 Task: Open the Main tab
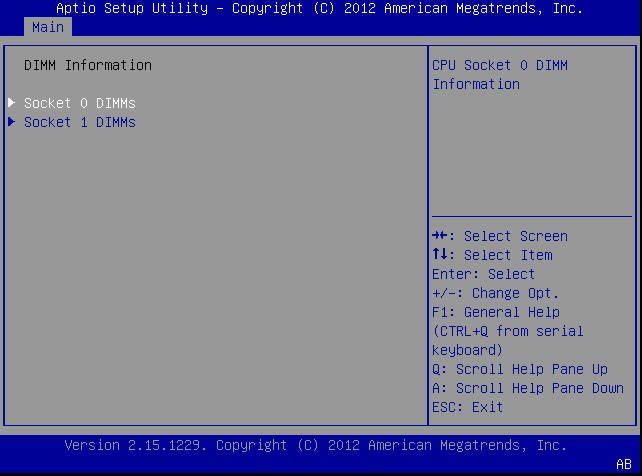(48, 27)
